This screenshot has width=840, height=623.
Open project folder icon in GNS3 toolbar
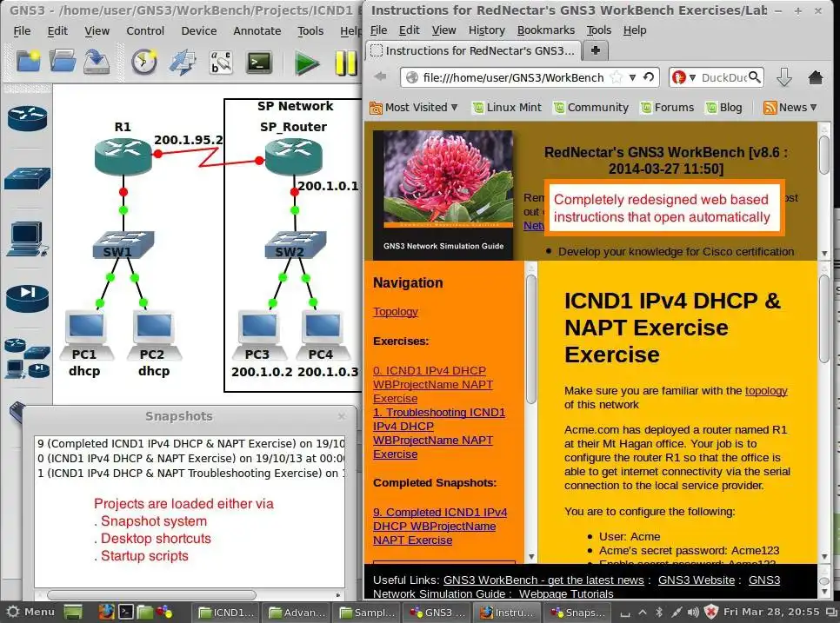[x=63, y=62]
